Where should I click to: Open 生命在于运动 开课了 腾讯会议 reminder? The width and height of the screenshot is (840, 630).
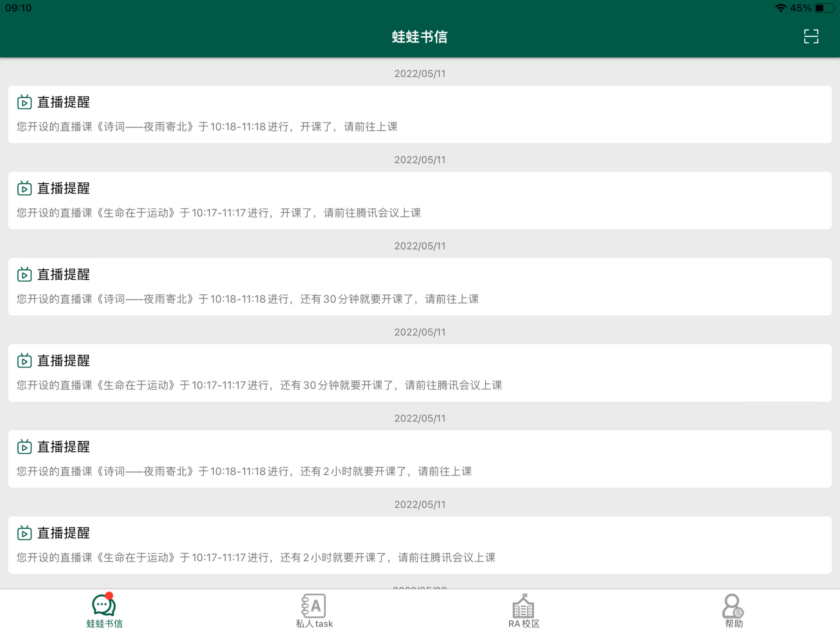[x=219, y=213]
